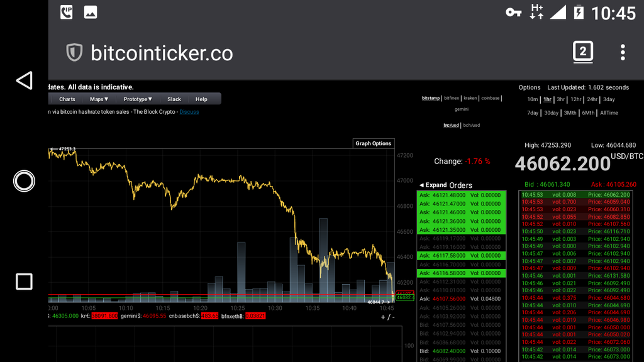
Task: Select the bitstamp exchange
Action: point(430,98)
